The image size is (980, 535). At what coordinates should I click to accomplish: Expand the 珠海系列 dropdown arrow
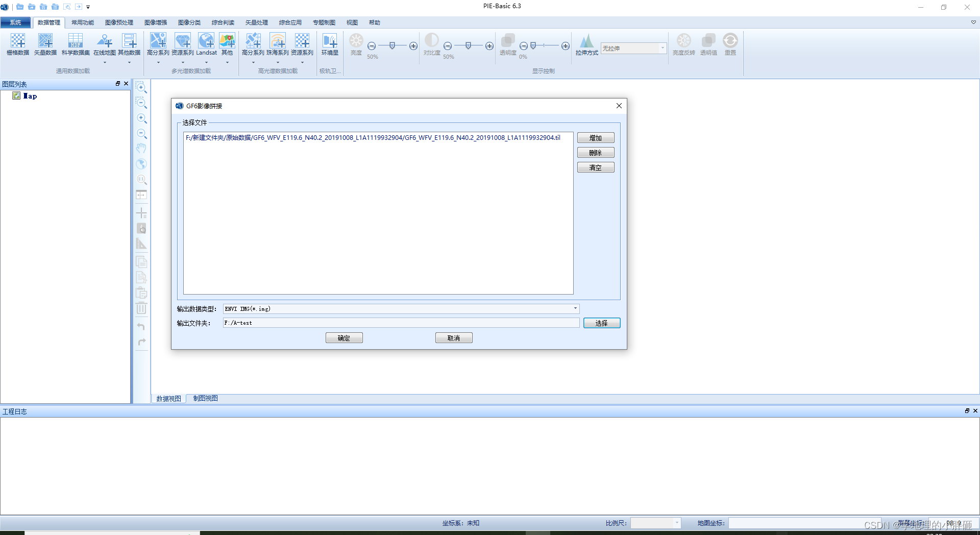(278, 62)
